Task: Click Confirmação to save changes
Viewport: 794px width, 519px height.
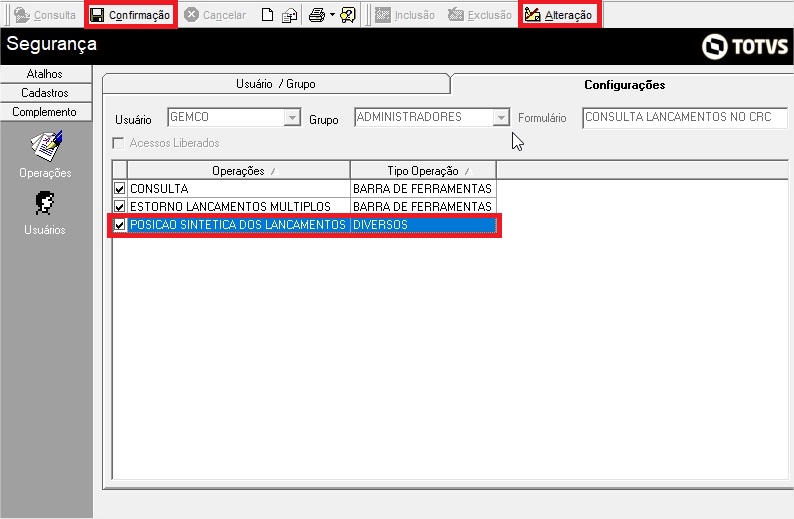Action: click(131, 15)
